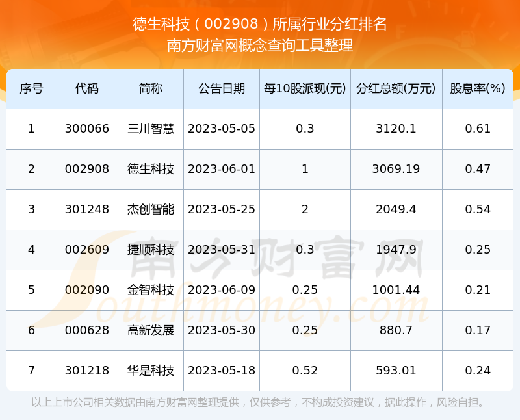Viewport: 520px width, 420px height.
Task: Click stock code 002609
Action: click(x=87, y=250)
